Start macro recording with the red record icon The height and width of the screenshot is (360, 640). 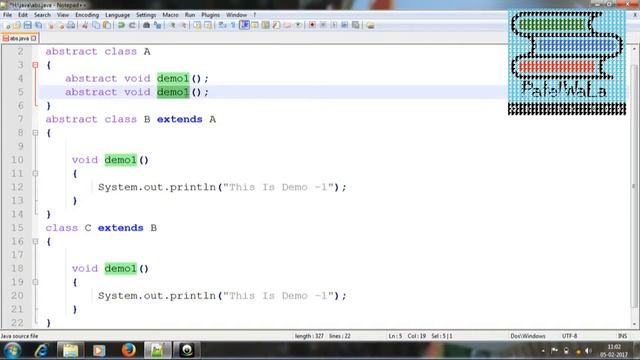[312, 25]
